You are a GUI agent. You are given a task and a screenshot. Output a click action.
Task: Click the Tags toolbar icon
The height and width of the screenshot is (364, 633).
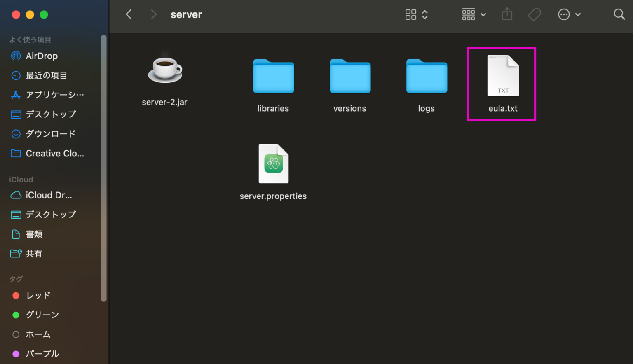tap(535, 14)
